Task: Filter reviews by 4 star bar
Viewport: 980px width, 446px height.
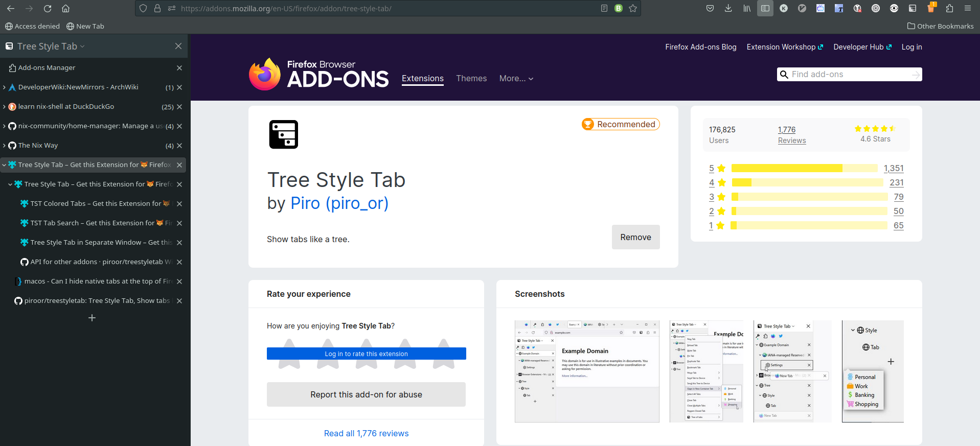Action: [x=807, y=183]
